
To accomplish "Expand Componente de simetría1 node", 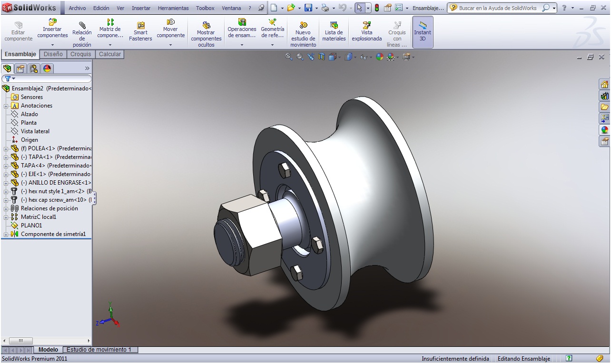I will 6,234.
